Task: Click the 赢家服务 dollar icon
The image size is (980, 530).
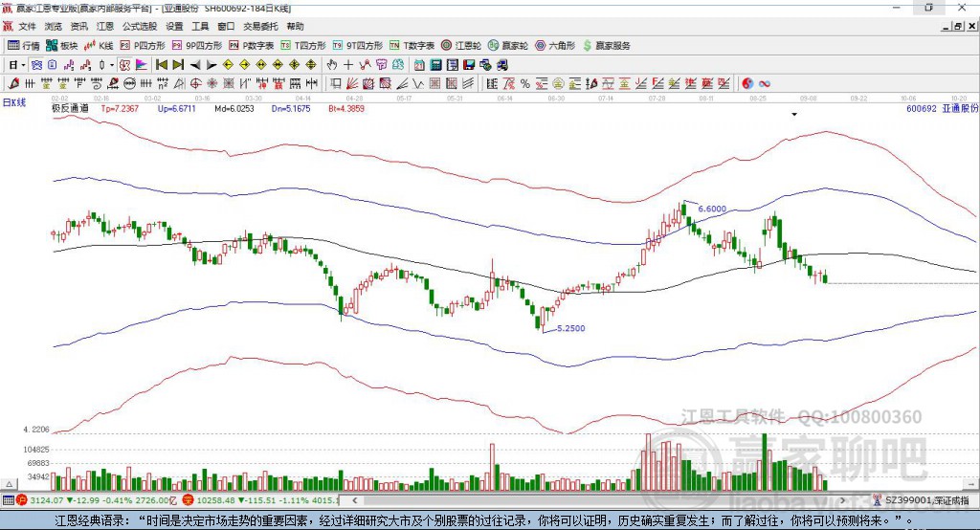Action: click(587, 46)
